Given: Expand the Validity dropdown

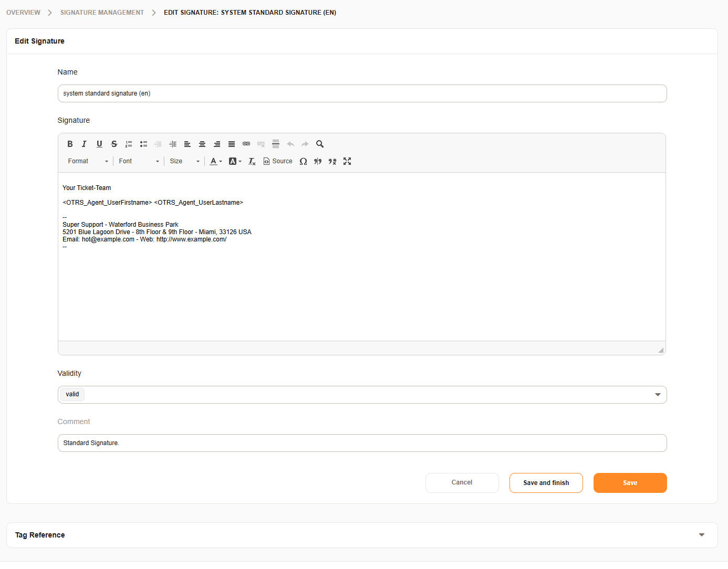Looking at the screenshot, I should (x=658, y=395).
